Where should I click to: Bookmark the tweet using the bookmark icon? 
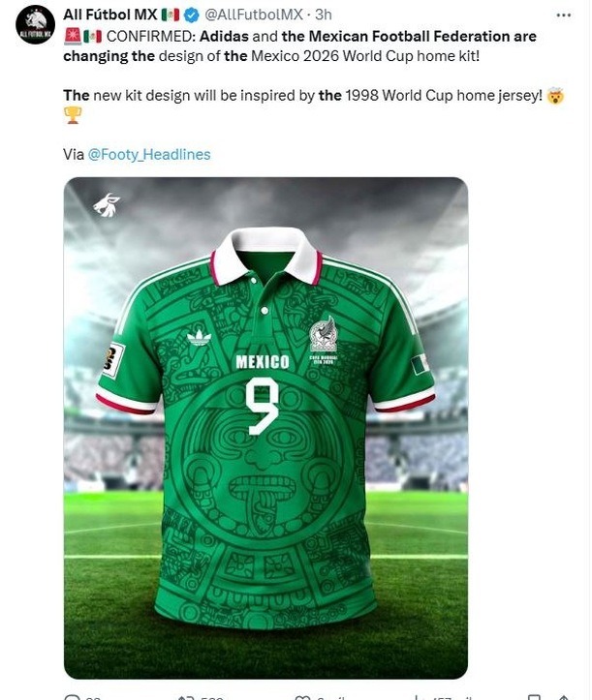pyautogui.click(x=534, y=698)
